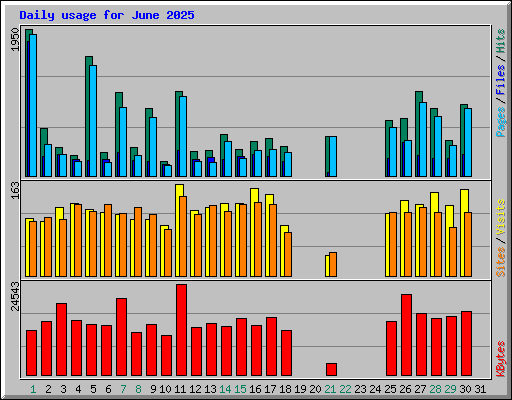Image resolution: width=512 pixels, height=400 pixels.
Task: Click the 1950 axis label
Action: click(x=15, y=40)
